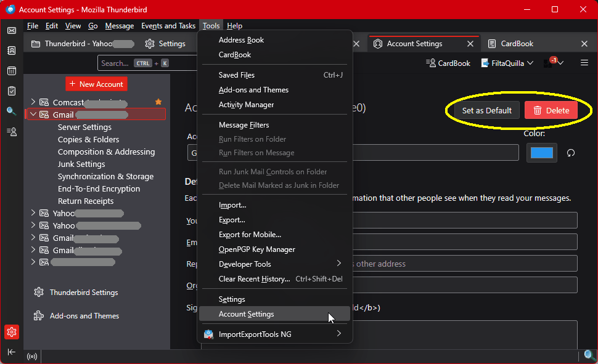Open the File menu
Image resolution: width=598 pixels, height=364 pixels.
[33, 25]
